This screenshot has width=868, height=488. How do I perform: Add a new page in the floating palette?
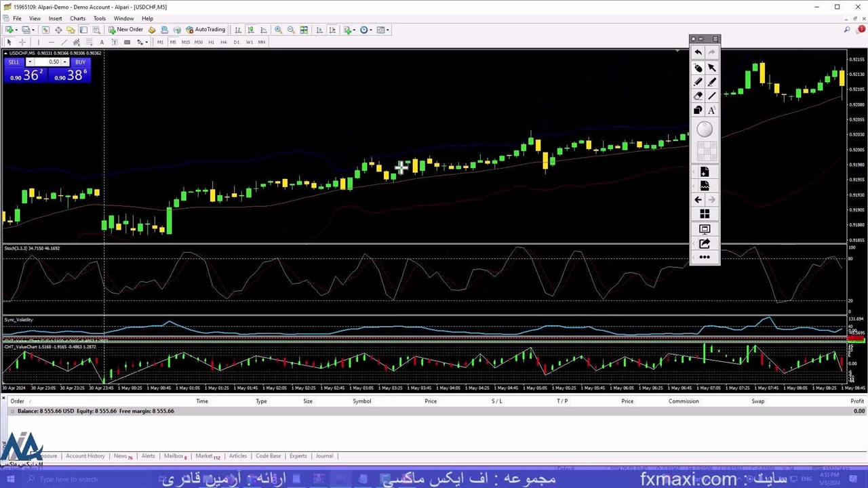coord(705,172)
